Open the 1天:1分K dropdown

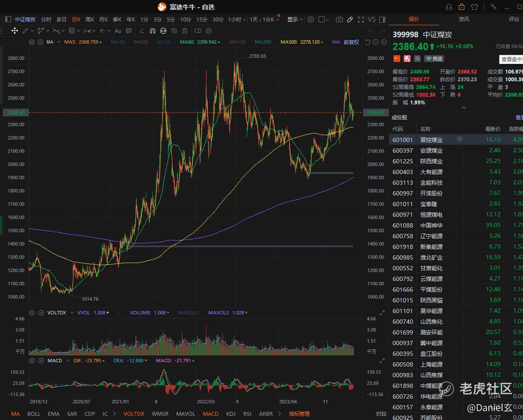(264, 19)
